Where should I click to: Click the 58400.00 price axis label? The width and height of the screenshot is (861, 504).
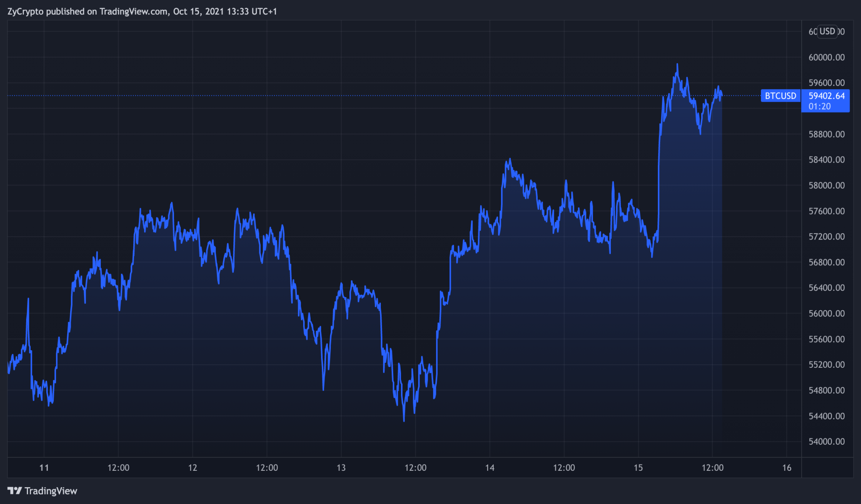[827, 160]
